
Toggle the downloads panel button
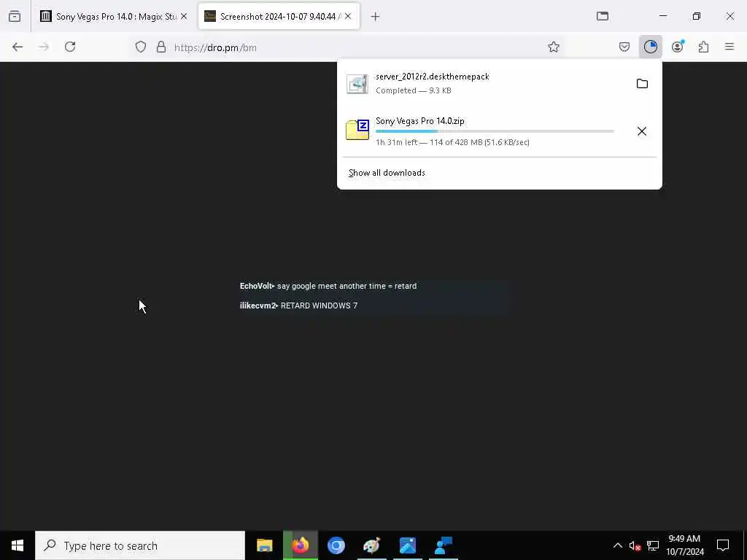pos(651,47)
